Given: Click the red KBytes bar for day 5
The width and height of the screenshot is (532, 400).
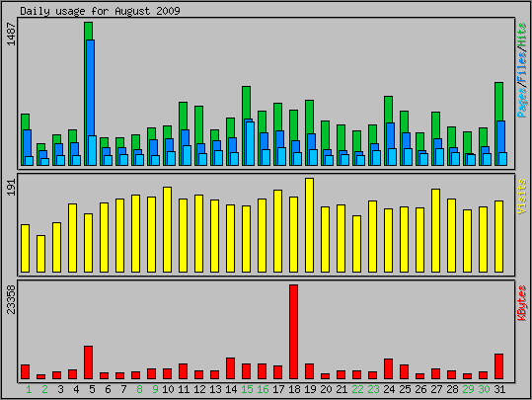Looking at the screenshot, I should pyautogui.click(x=88, y=362).
